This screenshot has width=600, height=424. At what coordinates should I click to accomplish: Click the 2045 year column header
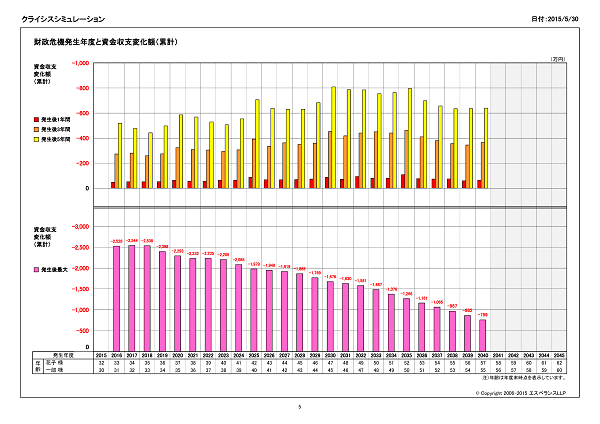tap(559, 355)
